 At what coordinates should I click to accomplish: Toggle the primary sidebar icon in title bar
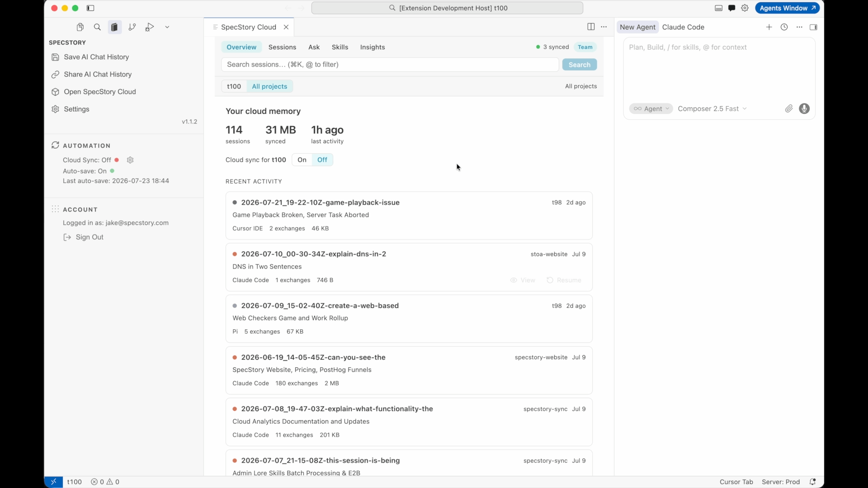(90, 8)
